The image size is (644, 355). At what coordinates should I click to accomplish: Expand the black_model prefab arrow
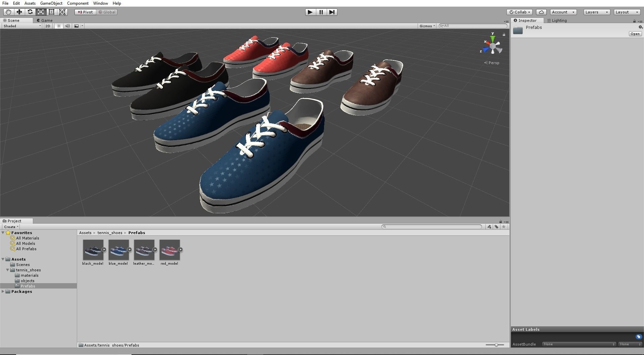104,250
